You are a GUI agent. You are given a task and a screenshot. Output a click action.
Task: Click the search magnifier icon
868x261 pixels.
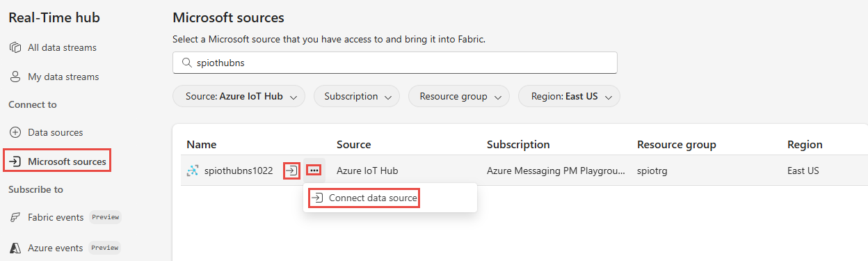click(x=186, y=63)
